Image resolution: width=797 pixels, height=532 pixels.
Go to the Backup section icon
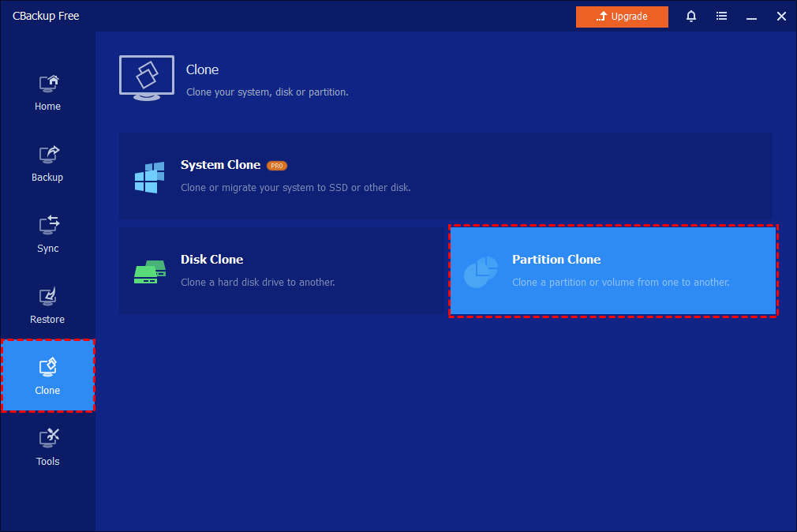pyautogui.click(x=47, y=155)
